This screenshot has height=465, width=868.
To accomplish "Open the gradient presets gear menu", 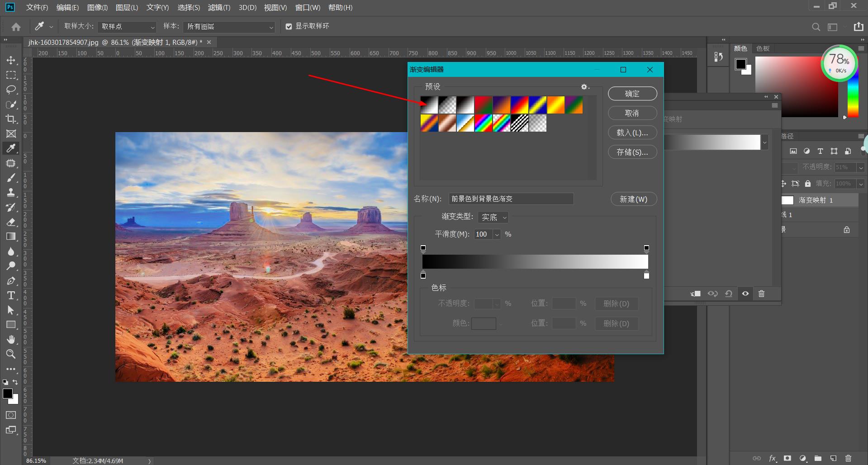I will [585, 87].
